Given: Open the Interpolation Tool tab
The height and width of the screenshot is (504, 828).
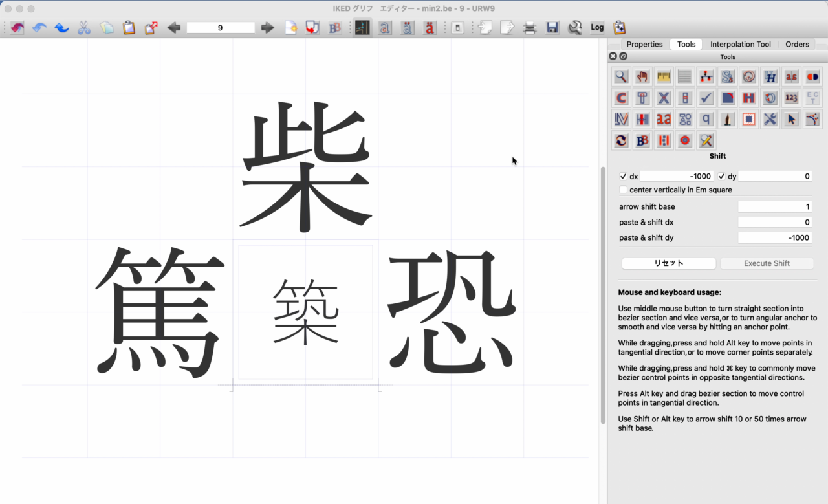Looking at the screenshot, I should (740, 45).
